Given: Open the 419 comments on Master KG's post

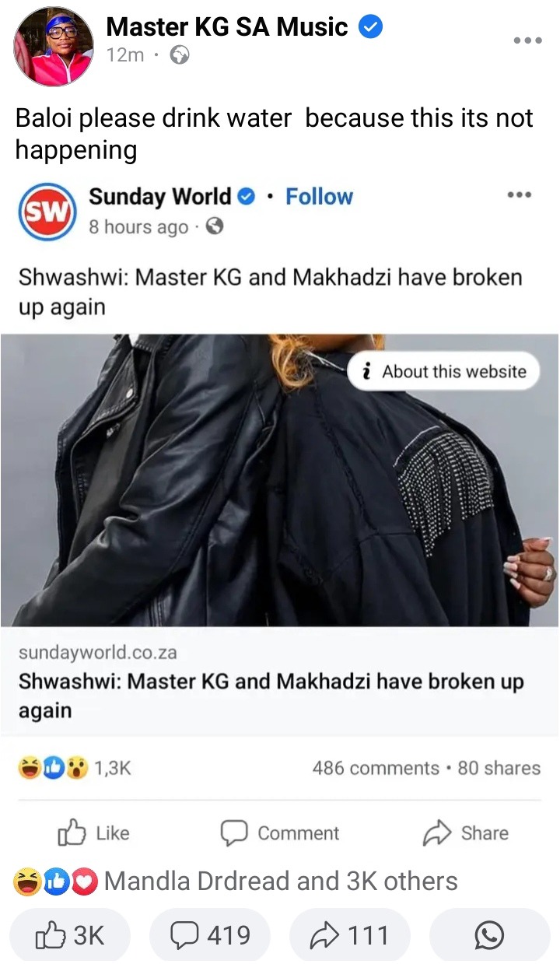Looking at the screenshot, I should (209, 934).
